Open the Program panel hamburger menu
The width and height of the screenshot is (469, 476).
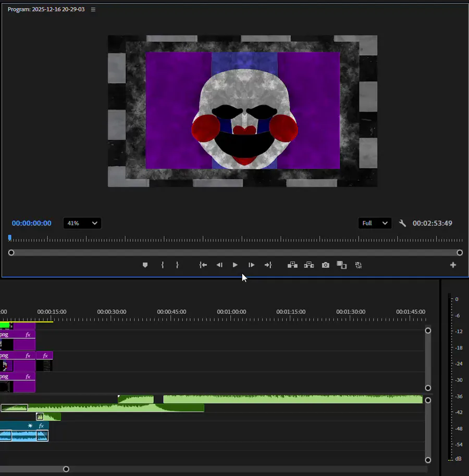coord(93,9)
